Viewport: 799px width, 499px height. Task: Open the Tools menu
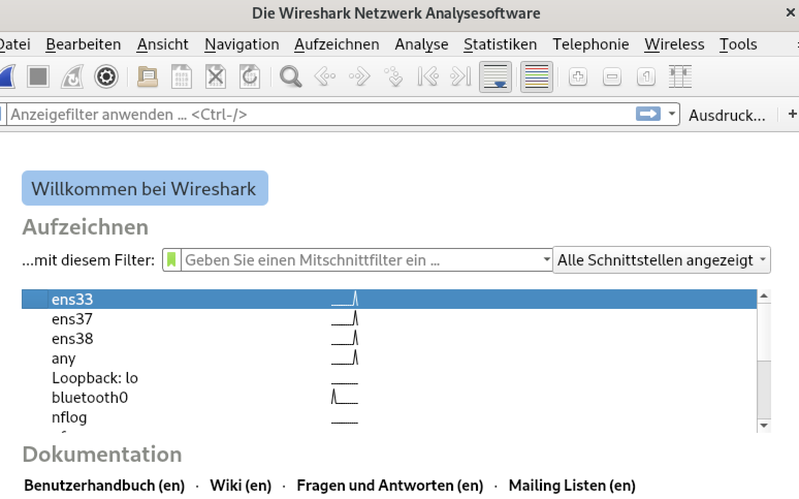click(738, 44)
